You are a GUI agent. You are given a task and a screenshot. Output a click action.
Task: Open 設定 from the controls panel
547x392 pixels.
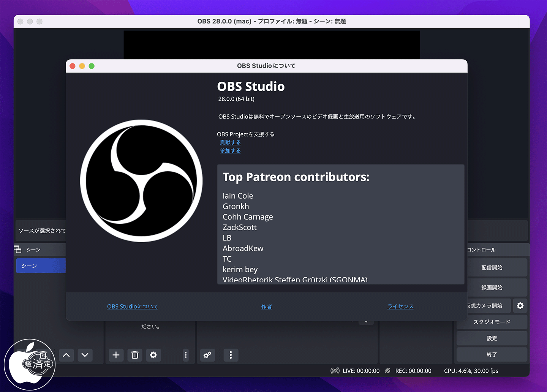[x=492, y=338]
